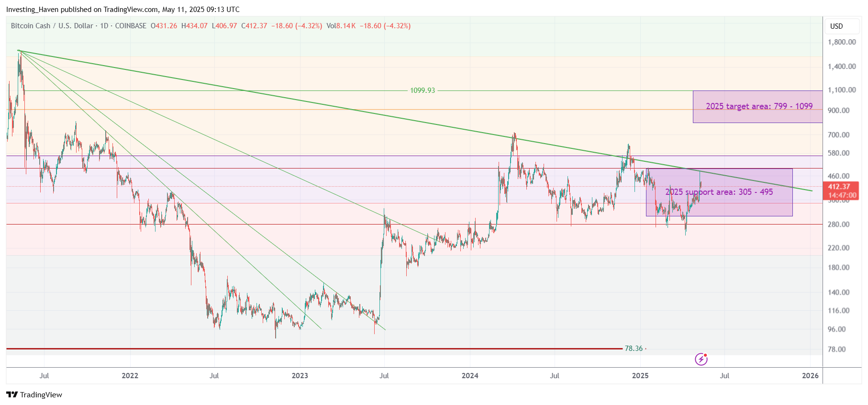
Task: Click the low price value L406.97
Action: coord(224,26)
